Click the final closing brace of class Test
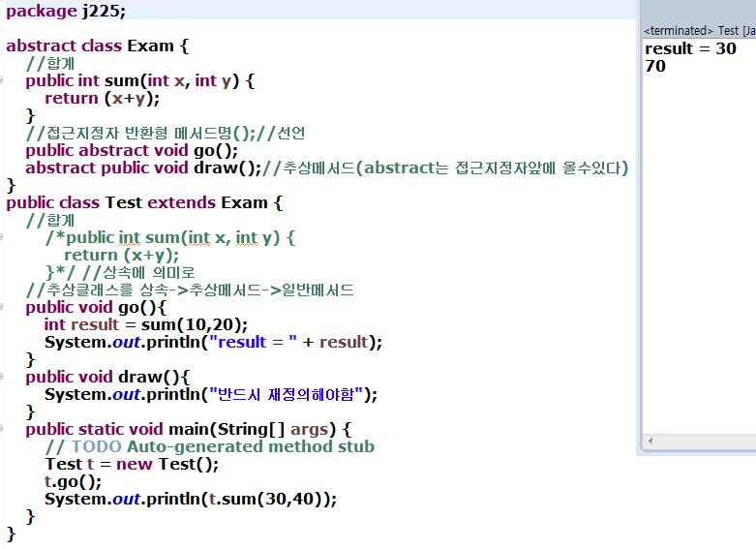Image resolution: width=756 pixels, height=549 pixels. 11,534
